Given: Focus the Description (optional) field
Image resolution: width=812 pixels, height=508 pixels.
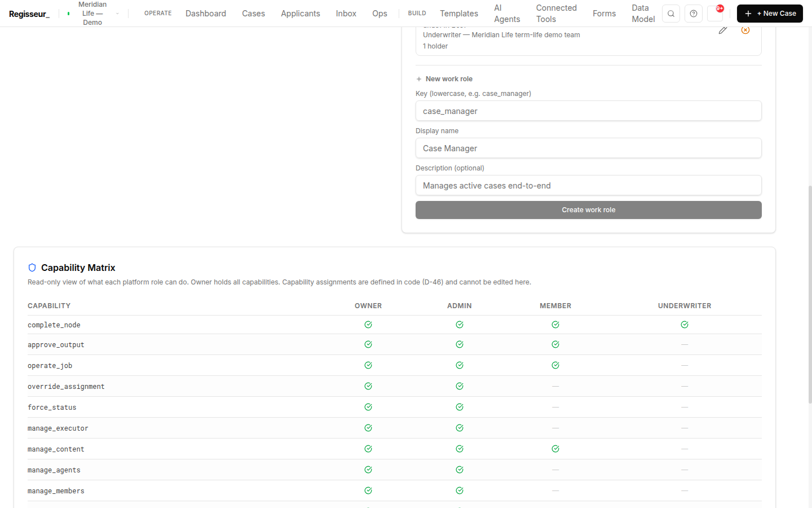Looking at the screenshot, I should click(x=589, y=185).
